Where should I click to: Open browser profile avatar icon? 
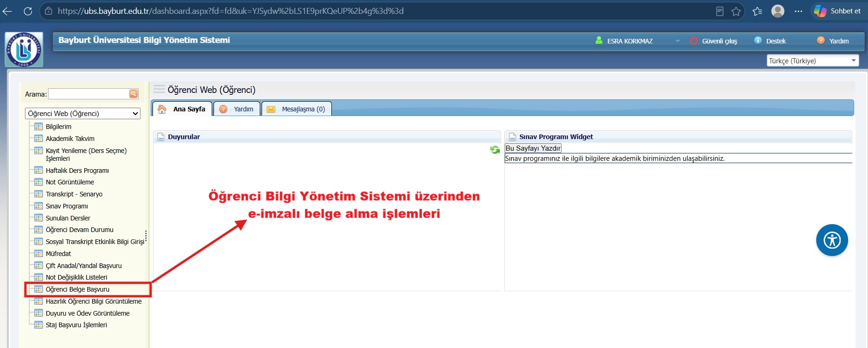coord(778,11)
